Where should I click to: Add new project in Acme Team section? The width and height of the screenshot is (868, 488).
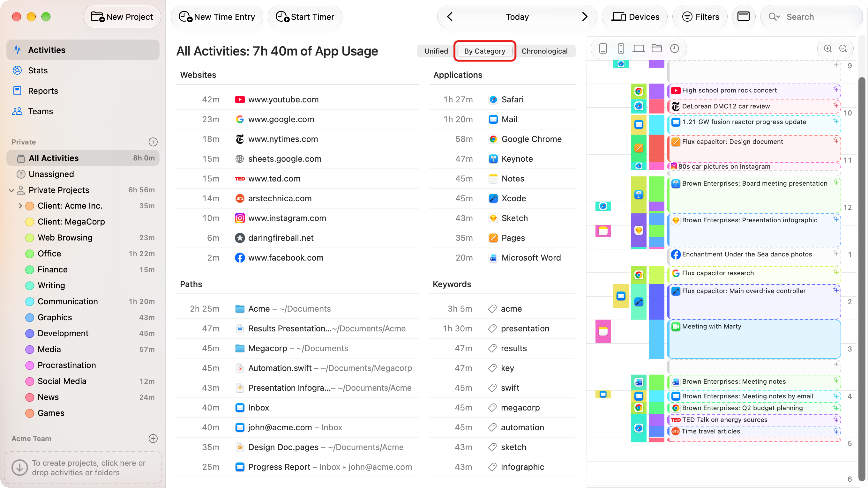click(153, 438)
